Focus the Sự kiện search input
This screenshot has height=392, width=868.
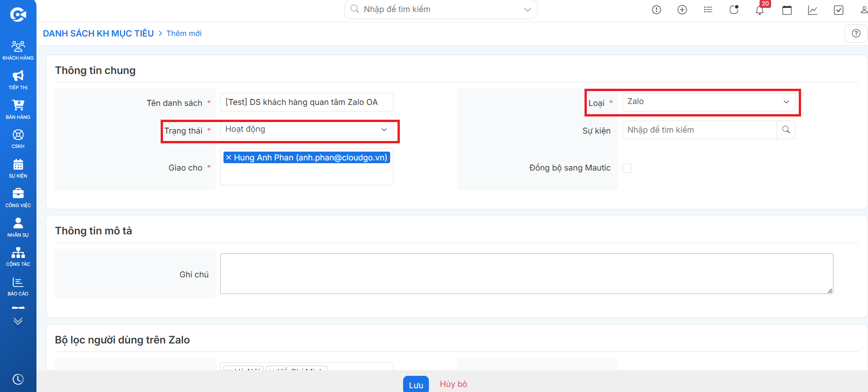699,130
